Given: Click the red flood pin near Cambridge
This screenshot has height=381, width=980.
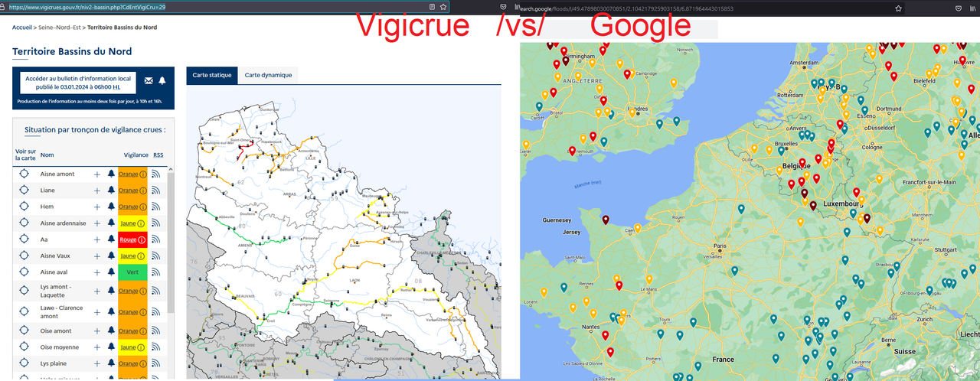Looking at the screenshot, I should (627, 74).
